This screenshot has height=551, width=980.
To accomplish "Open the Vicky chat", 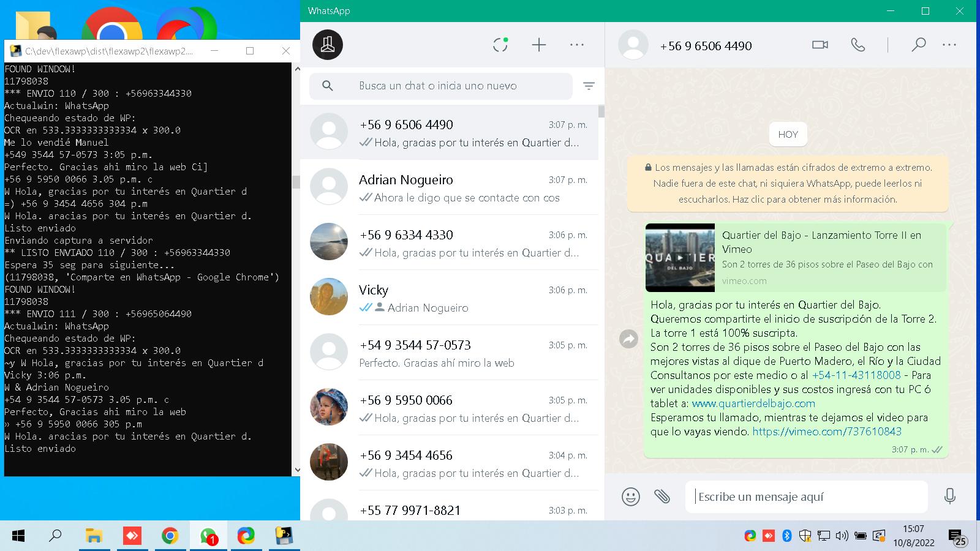I will coord(449,298).
